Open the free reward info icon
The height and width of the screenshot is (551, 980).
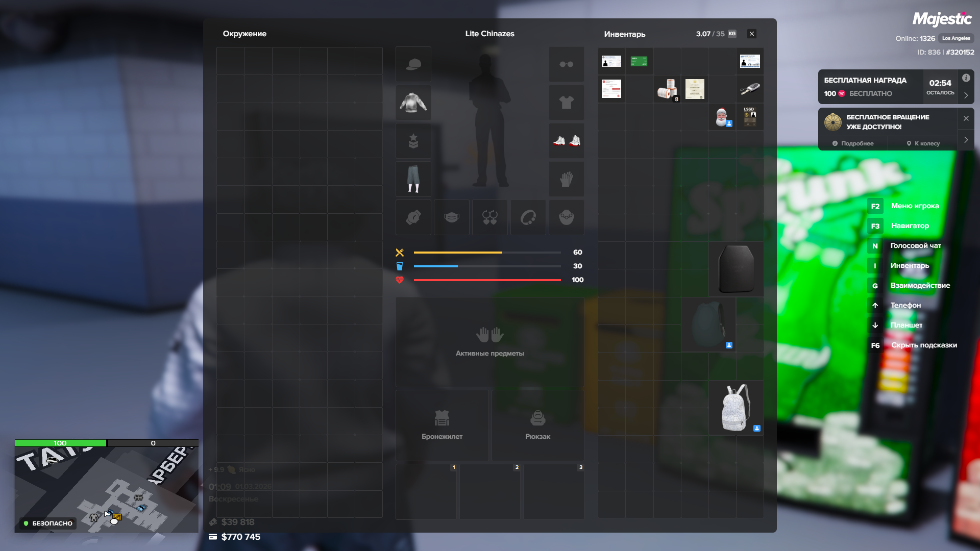click(x=966, y=78)
